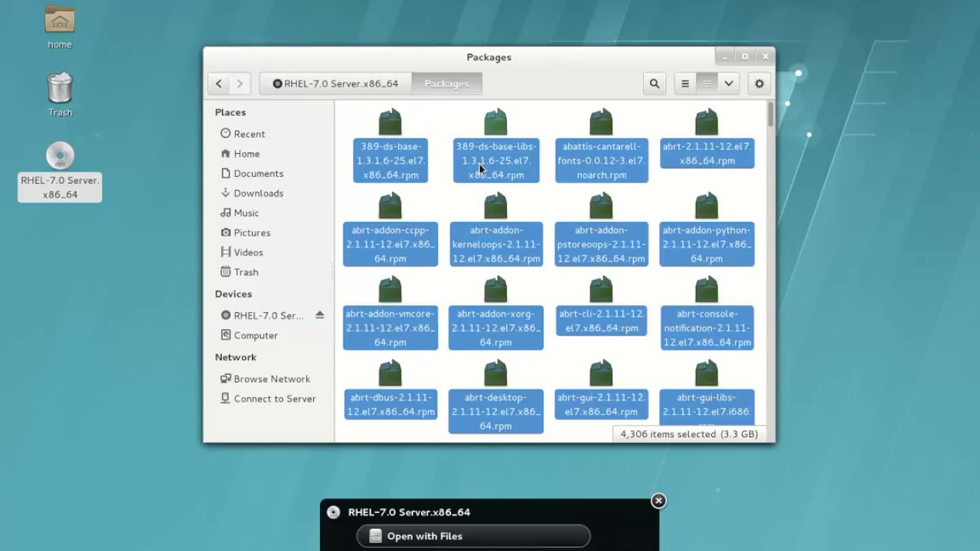The height and width of the screenshot is (551, 980).
Task: Select the abrt-console-notification package icon
Action: coord(707,290)
